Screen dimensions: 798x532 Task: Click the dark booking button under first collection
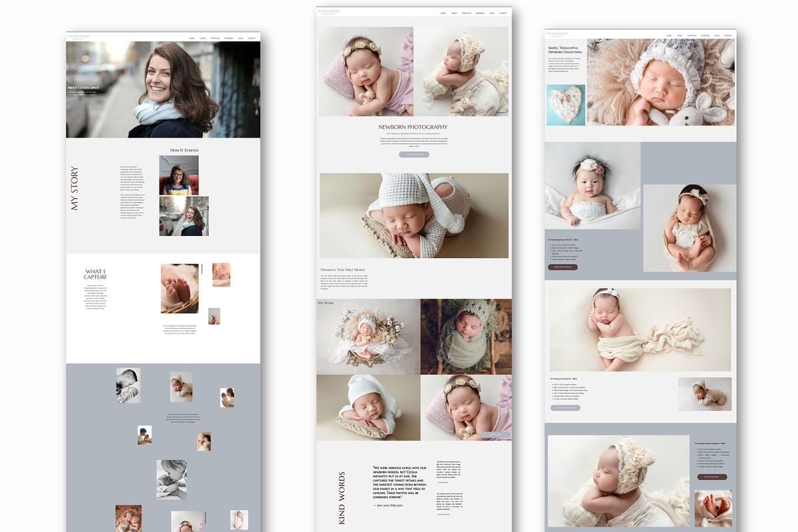(563, 267)
